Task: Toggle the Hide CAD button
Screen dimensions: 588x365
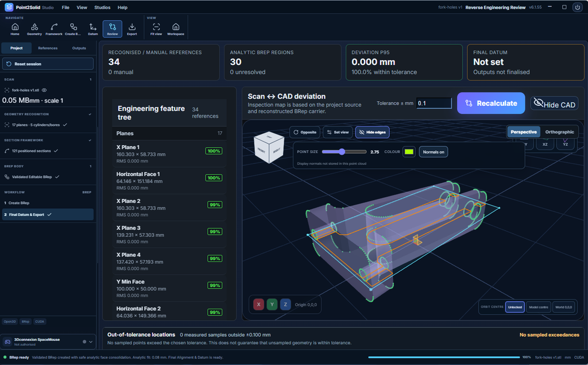Action: (x=554, y=103)
